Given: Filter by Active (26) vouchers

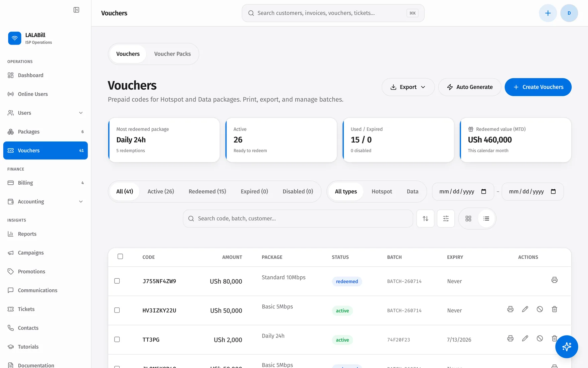Looking at the screenshot, I should pos(161,191).
